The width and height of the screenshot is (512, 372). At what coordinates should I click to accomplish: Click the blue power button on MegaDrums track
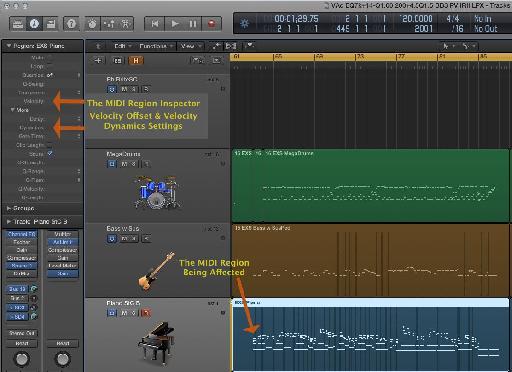(112, 164)
